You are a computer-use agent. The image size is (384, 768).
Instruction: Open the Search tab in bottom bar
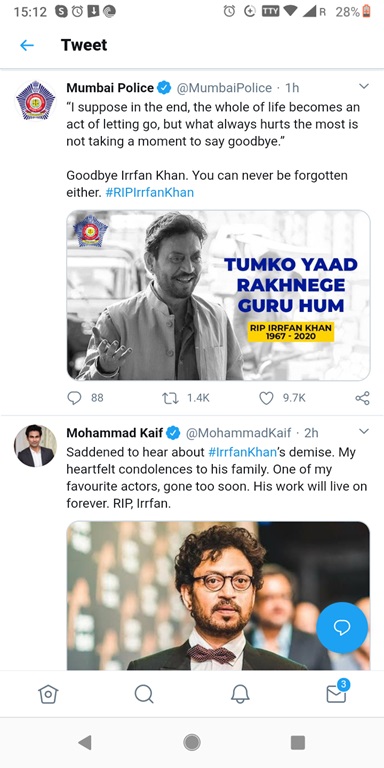click(x=144, y=694)
